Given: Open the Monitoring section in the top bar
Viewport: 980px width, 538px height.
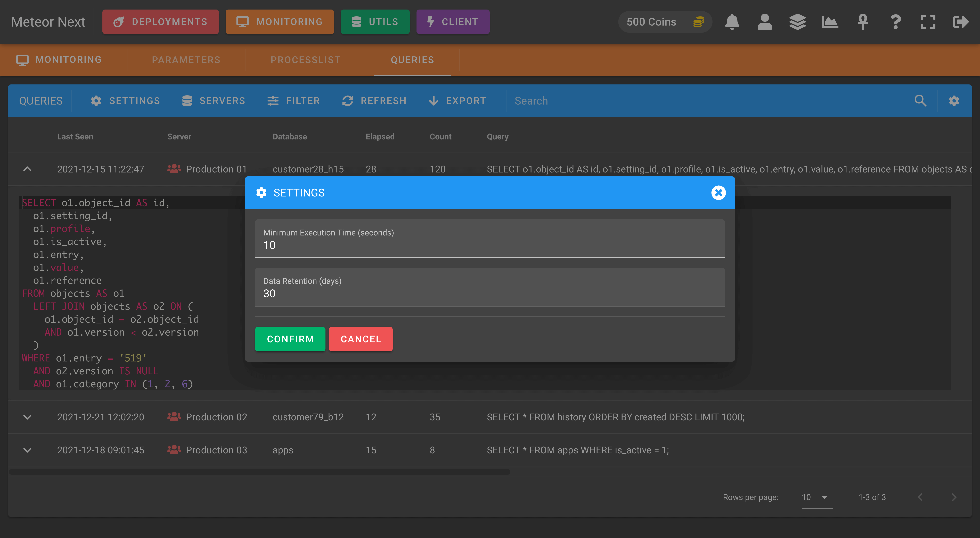Looking at the screenshot, I should 279,22.
